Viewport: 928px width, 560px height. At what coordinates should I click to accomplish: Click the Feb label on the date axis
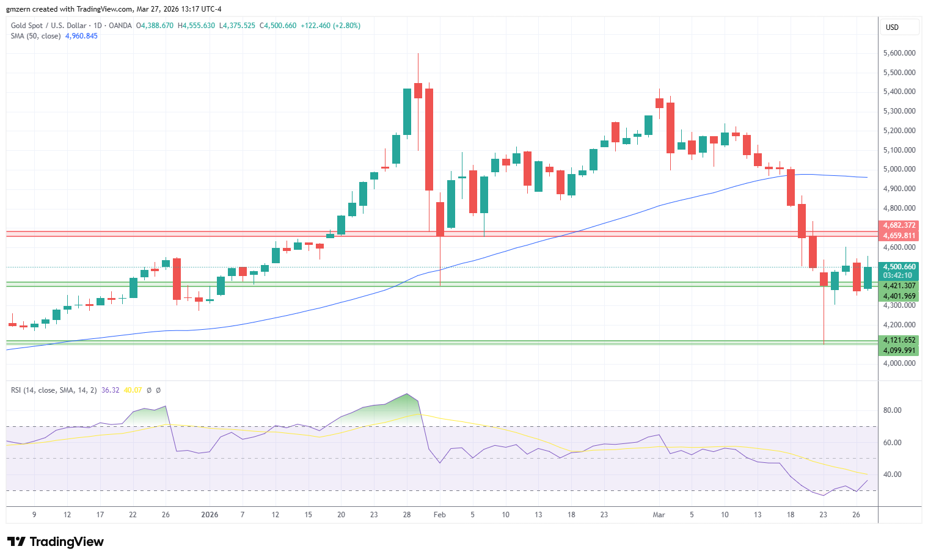coord(439,515)
